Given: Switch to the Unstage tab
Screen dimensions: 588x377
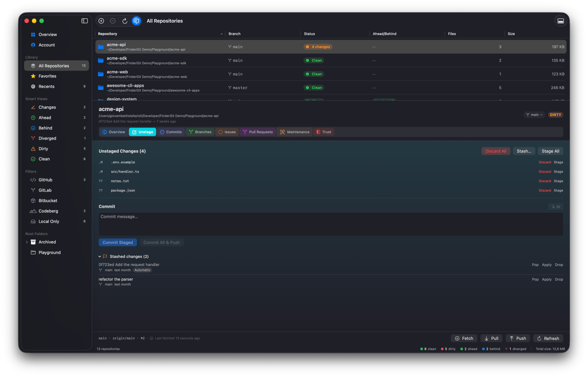Looking at the screenshot, I should (x=142, y=132).
